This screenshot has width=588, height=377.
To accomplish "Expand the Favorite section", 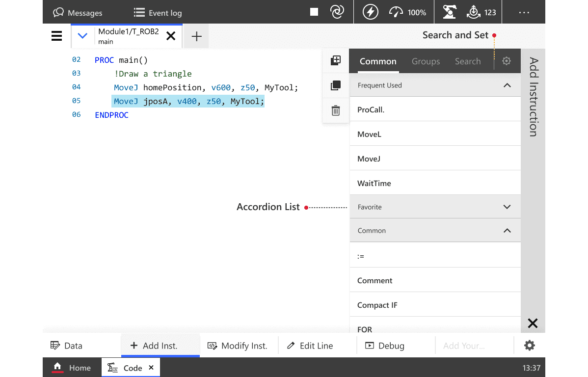I will click(x=435, y=207).
